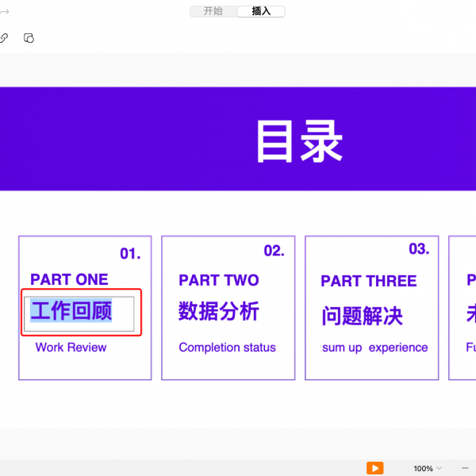
Task: Open the 100% zoom dropdown
Action: click(428, 468)
